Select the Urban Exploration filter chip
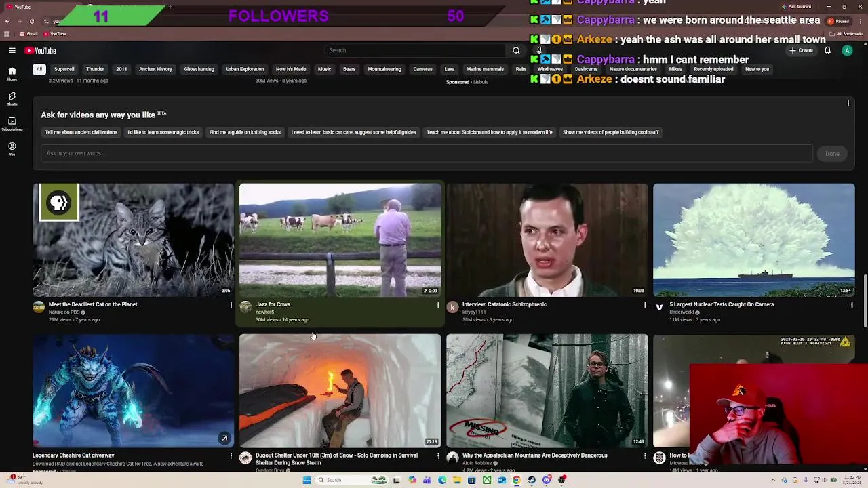868x488 pixels. [x=245, y=69]
